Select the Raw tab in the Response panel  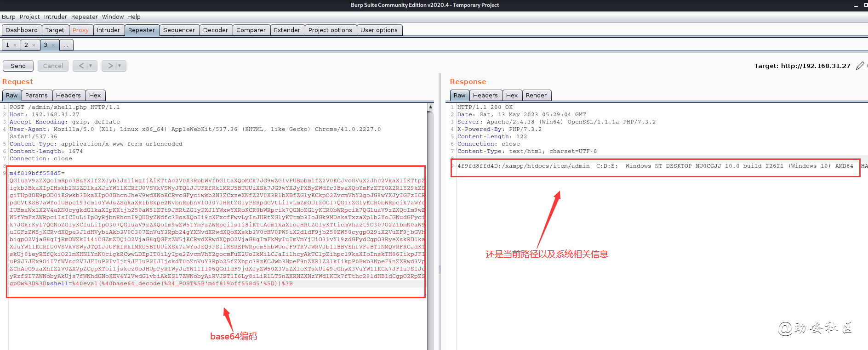(460, 95)
